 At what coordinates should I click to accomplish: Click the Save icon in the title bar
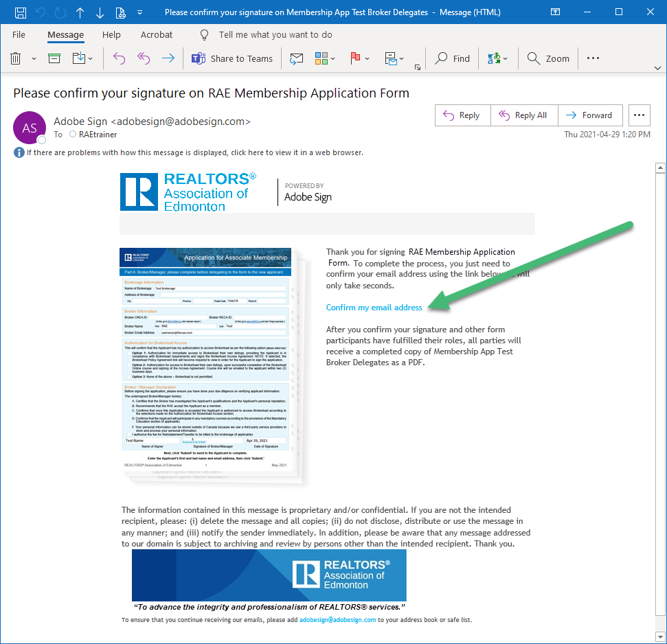coord(21,13)
